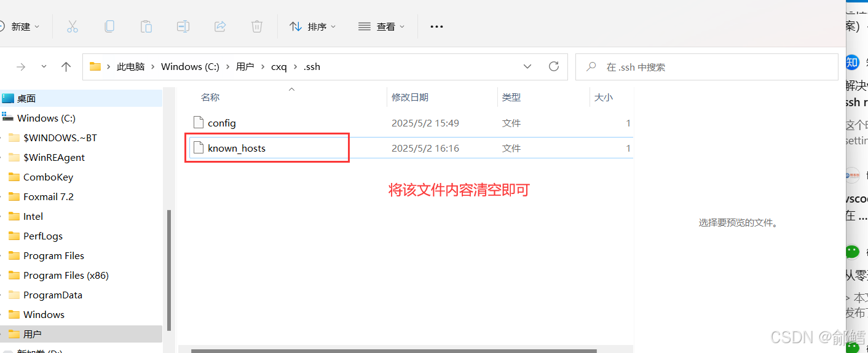Click 此电脑 in the address breadcrumb
This screenshot has height=353, width=868.
click(x=130, y=67)
